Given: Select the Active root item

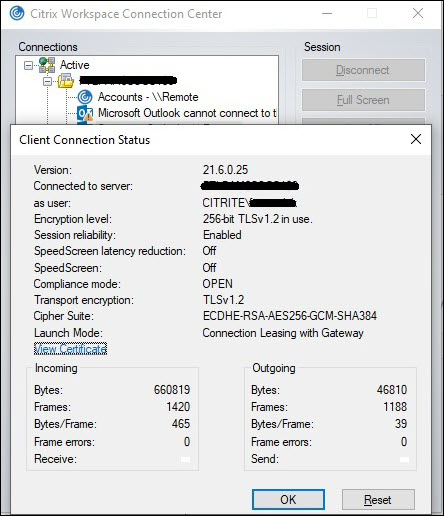Looking at the screenshot, I should [75, 65].
